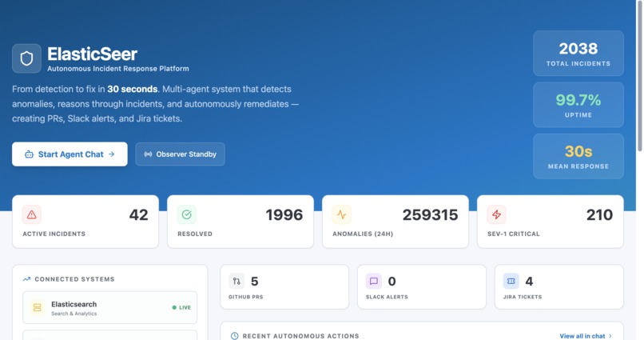Open the Anomalies (24H) stat card
Screen dimensions: 644x340
coord(395,222)
